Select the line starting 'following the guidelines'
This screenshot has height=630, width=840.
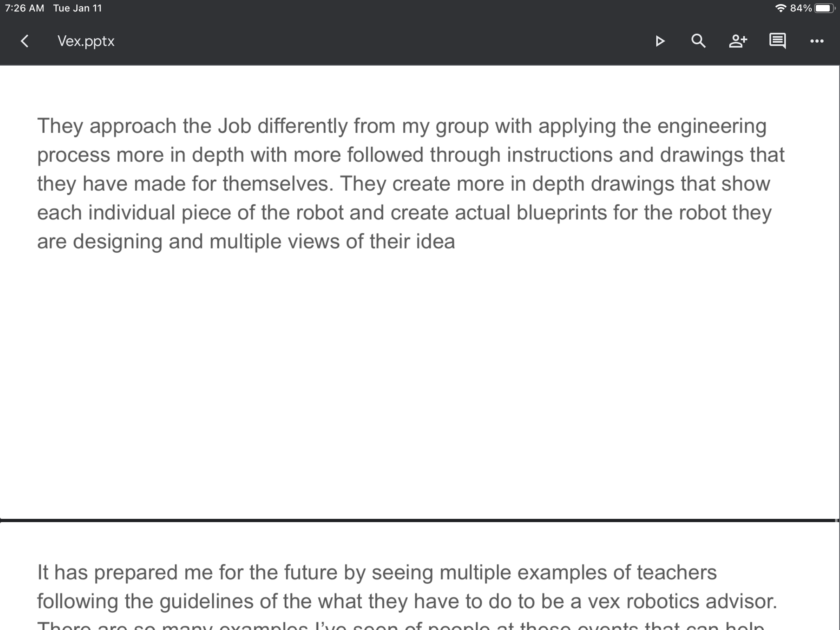click(407, 602)
